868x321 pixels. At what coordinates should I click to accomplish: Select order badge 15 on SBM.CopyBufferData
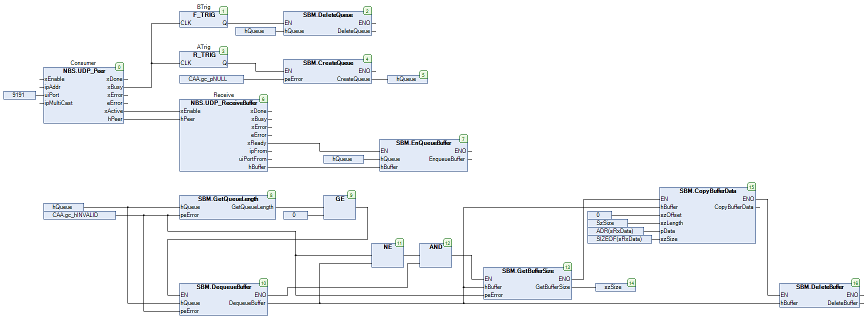pyautogui.click(x=751, y=187)
